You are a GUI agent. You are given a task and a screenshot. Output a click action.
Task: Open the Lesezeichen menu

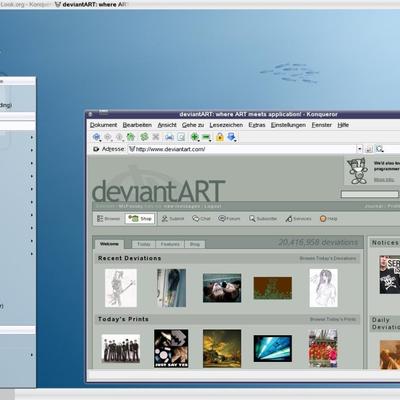(226, 125)
